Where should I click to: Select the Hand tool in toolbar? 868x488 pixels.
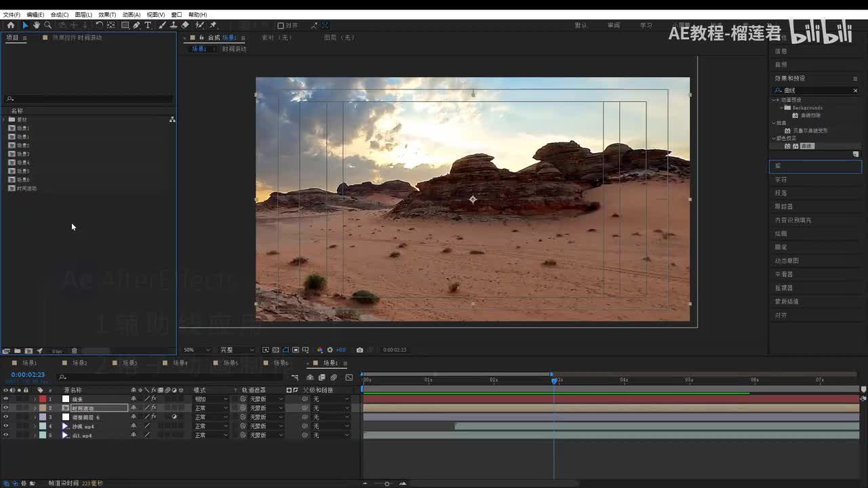pos(37,25)
